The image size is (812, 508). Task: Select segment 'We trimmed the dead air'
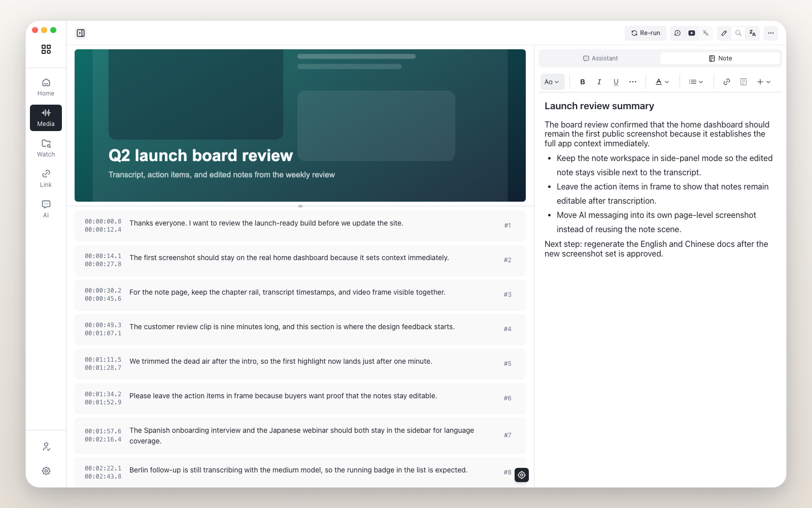(300, 364)
